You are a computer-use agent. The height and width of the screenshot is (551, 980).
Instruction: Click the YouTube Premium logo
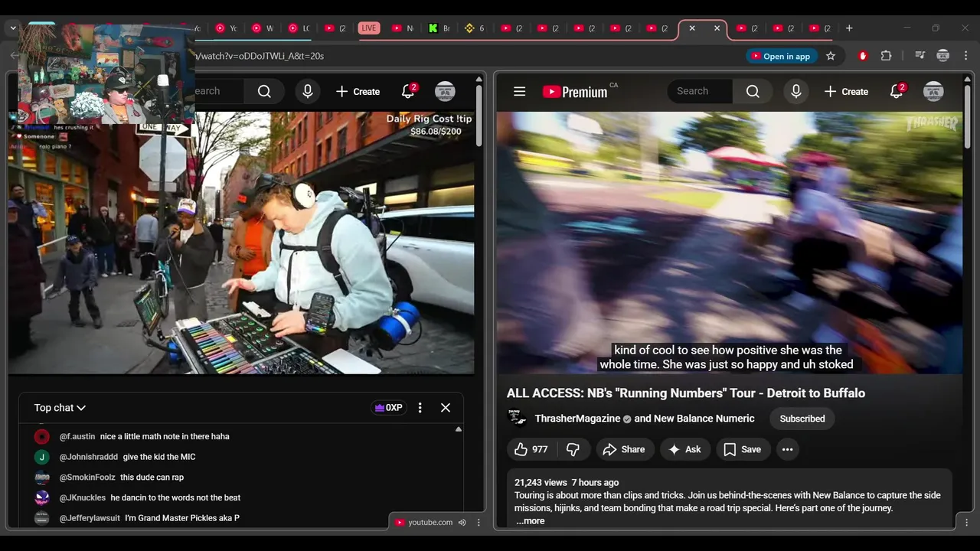[575, 92]
